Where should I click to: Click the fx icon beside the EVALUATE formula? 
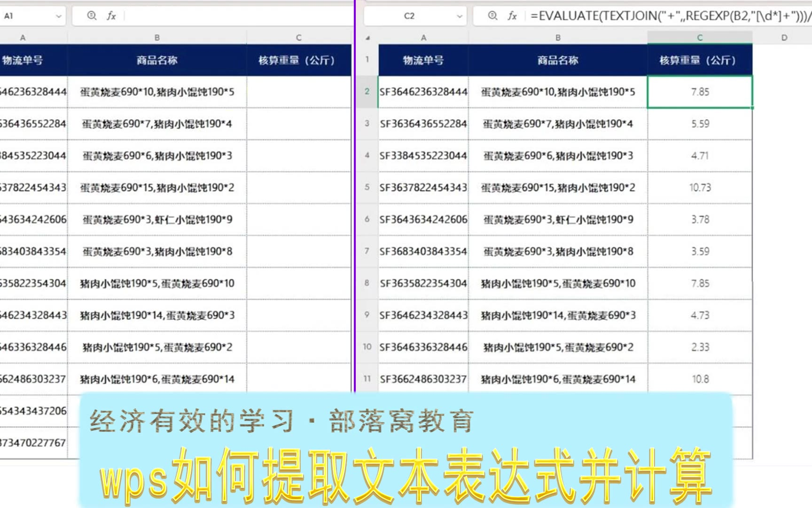[512, 16]
